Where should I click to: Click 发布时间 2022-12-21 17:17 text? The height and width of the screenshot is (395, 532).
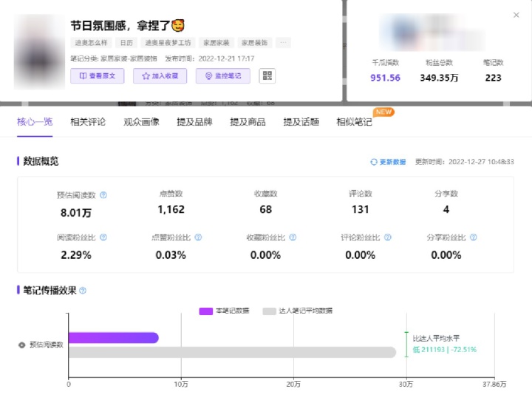(x=210, y=58)
